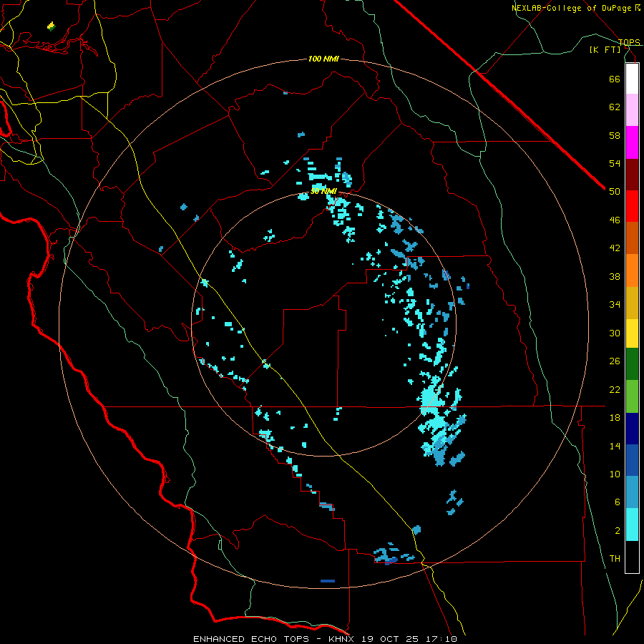644x644 pixels.
Task: Click the light pink swatch at 62
Action: pos(632,109)
